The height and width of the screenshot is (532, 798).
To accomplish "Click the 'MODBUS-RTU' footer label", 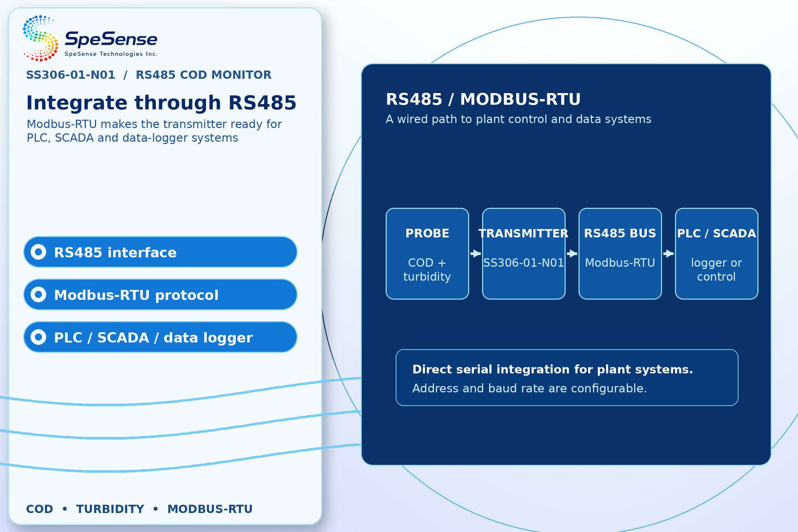I will (210, 509).
